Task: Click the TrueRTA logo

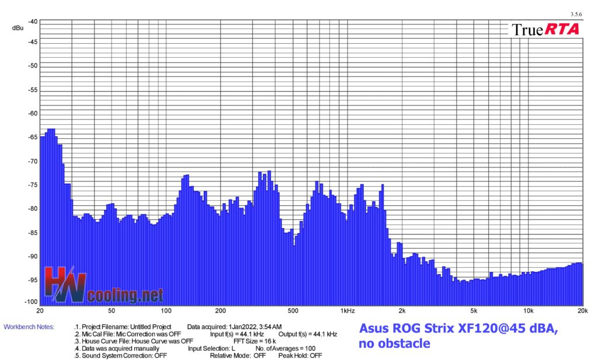Action: [x=545, y=29]
